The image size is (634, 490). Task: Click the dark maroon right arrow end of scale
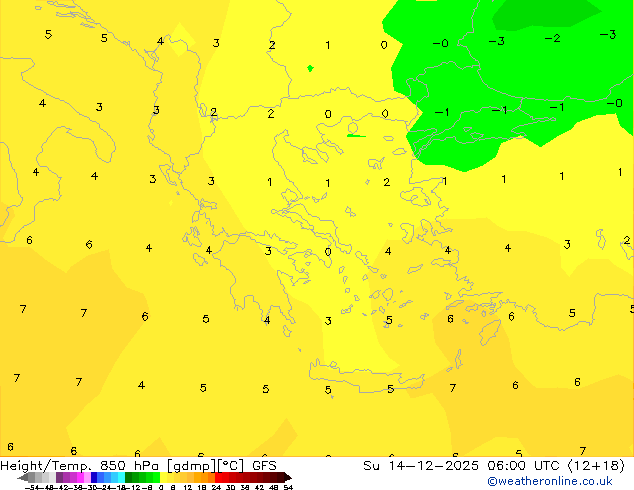tap(288, 477)
